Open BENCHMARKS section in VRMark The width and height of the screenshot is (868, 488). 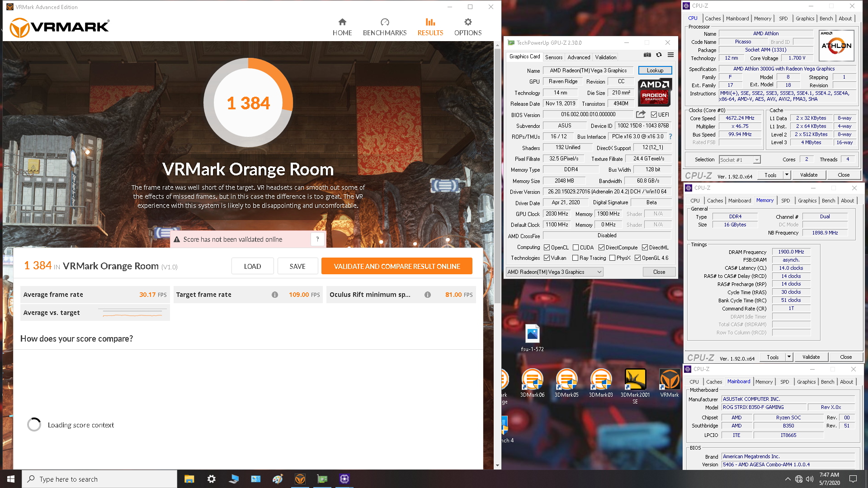[385, 27]
